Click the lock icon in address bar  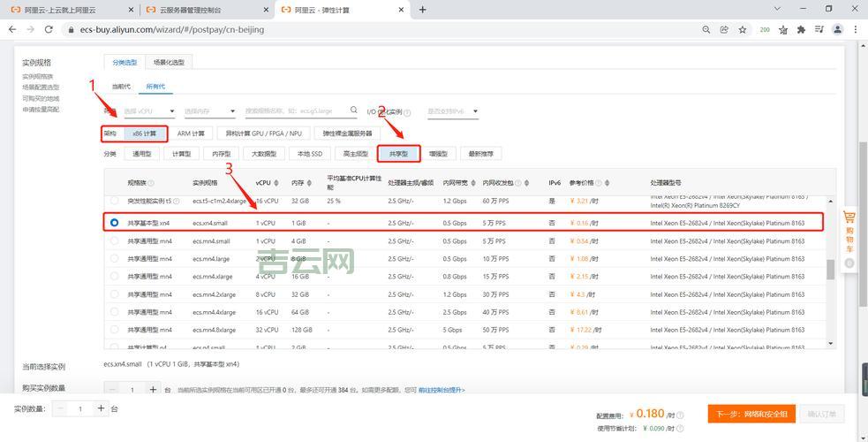point(71,30)
